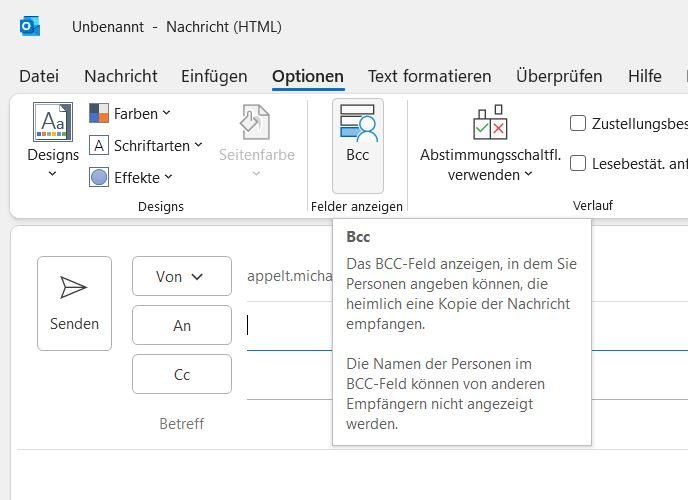Click the Effekte icon
Screen dimensions: 688x500
(99, 177)
